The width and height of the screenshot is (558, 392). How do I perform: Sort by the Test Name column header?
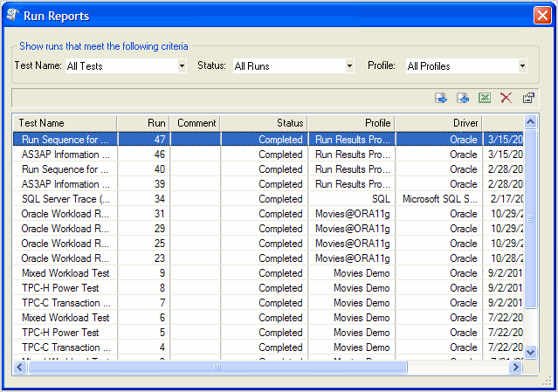[x=65, y=123]
